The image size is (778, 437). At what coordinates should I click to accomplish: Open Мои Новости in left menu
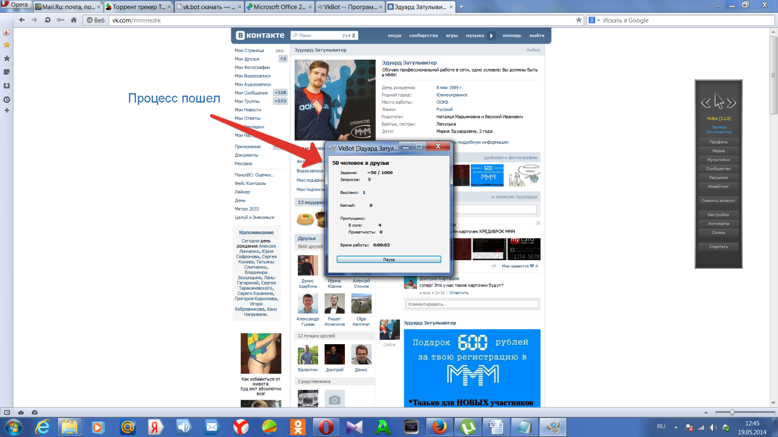tap(248, 110)
